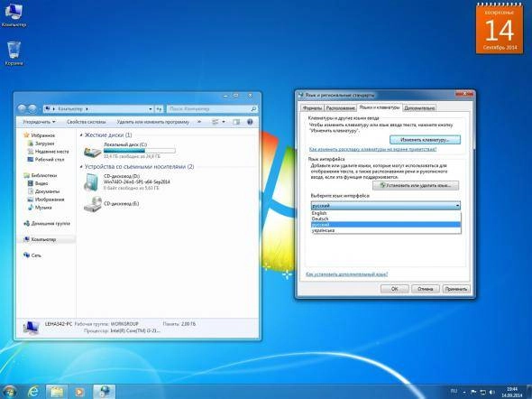Open Explorer help question-mark icon
Viewport: 532px width, 399px height.
point(250,122)
